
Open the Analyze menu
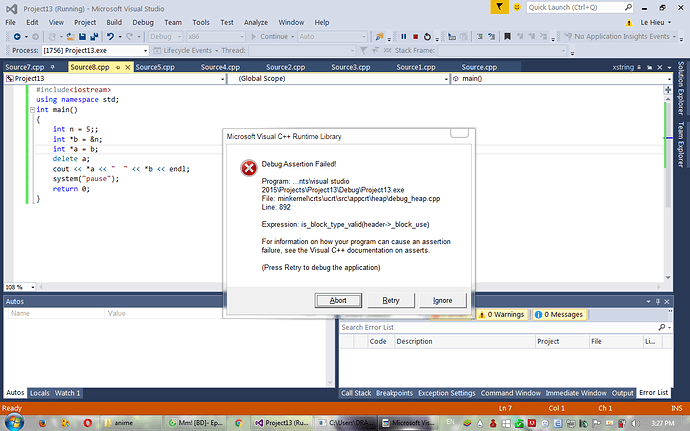256,22
